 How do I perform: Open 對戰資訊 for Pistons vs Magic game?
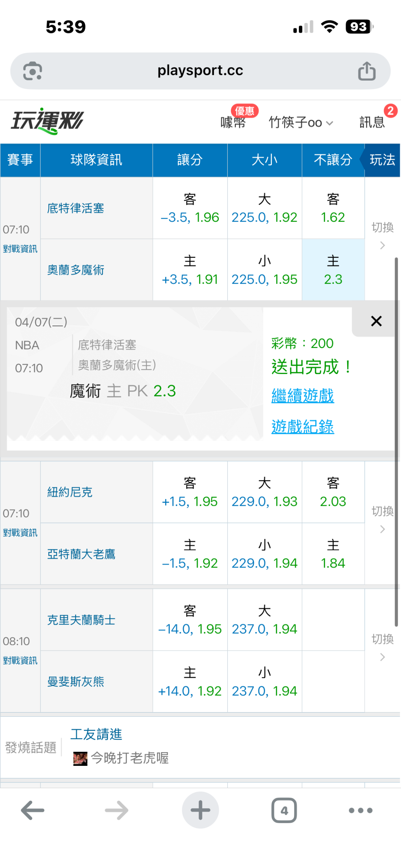click(20, 249)
